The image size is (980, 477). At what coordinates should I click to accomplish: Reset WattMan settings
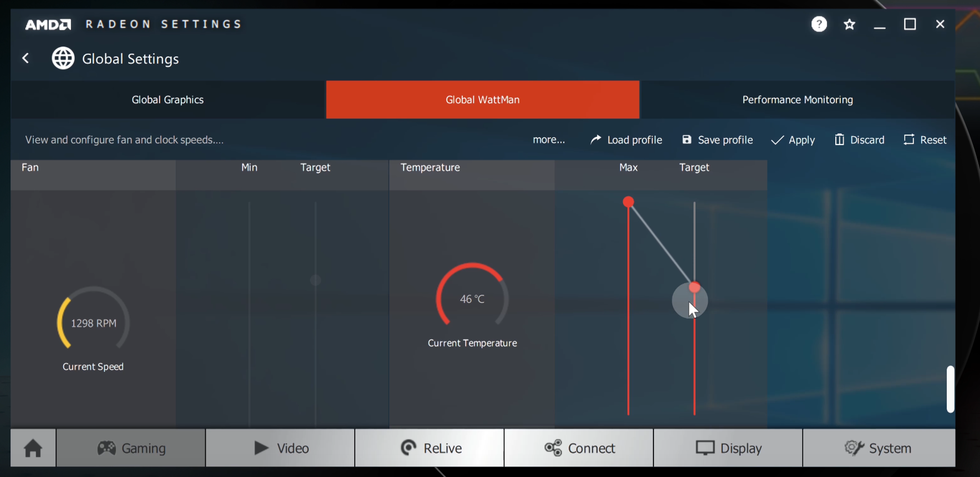click(925, 140)
